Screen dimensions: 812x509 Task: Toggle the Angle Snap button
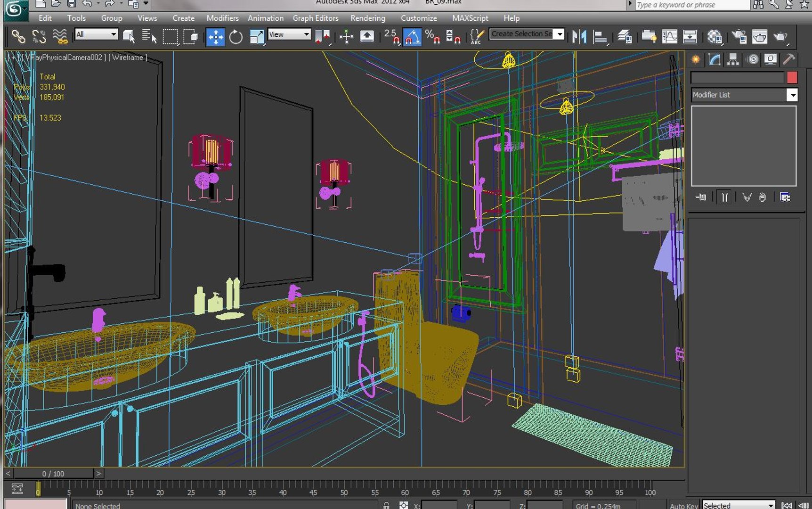(x=413, y=36)
